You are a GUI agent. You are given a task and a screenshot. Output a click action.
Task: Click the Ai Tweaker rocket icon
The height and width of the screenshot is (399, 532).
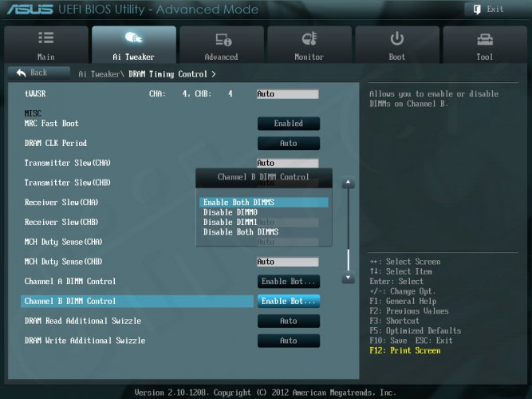pos(134,38)
